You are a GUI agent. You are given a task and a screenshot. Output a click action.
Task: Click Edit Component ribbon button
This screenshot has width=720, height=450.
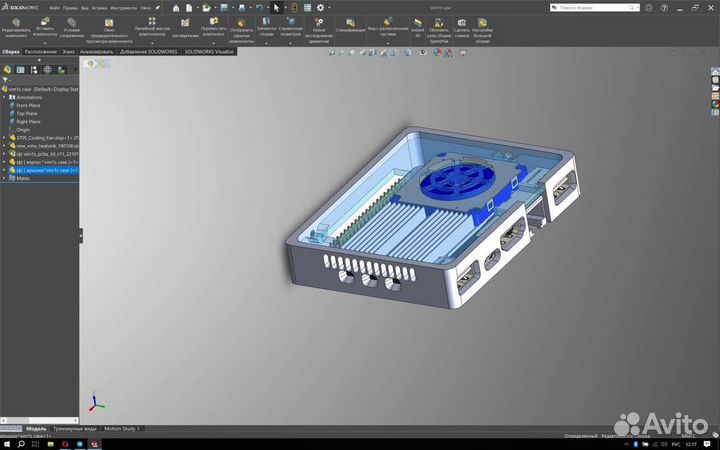coord(16,28)
